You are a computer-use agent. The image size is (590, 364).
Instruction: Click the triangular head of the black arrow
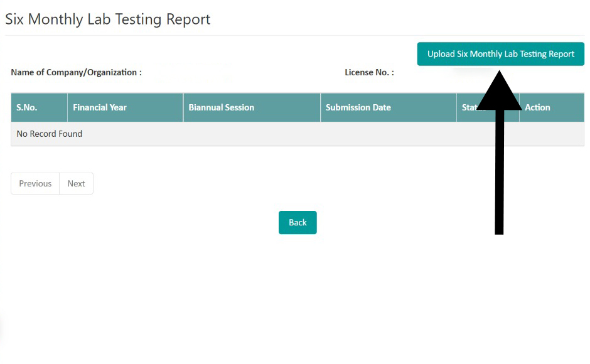tap(500, 92)
